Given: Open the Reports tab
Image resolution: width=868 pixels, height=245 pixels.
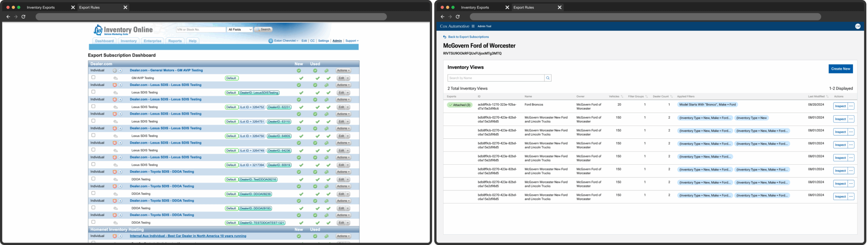Looking at the screenshot, I should tap(175, 41).
